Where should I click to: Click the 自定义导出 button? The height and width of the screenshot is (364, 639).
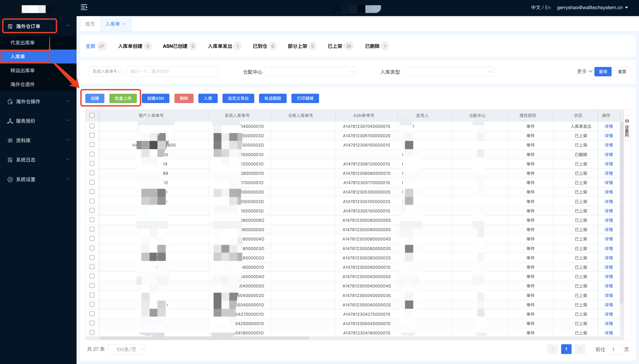pos(238,98)
